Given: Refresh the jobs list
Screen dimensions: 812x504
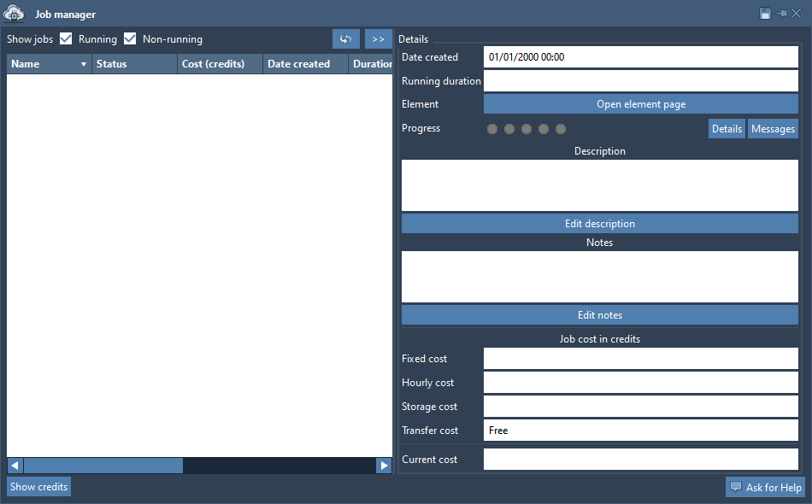Looking at the screenshot, I should point(346,39).
